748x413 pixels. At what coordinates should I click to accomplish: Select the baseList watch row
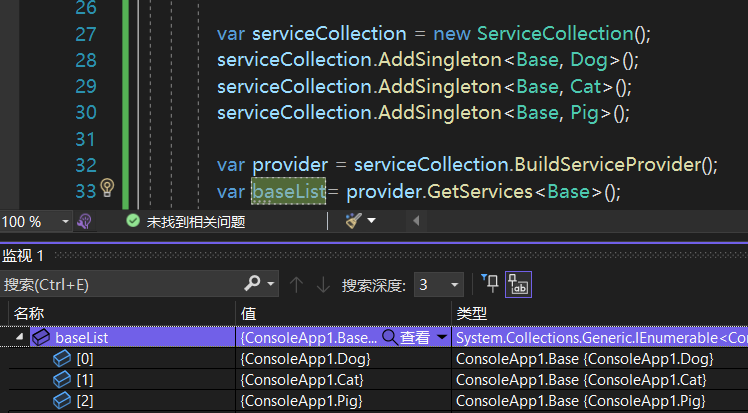point(374,337)
